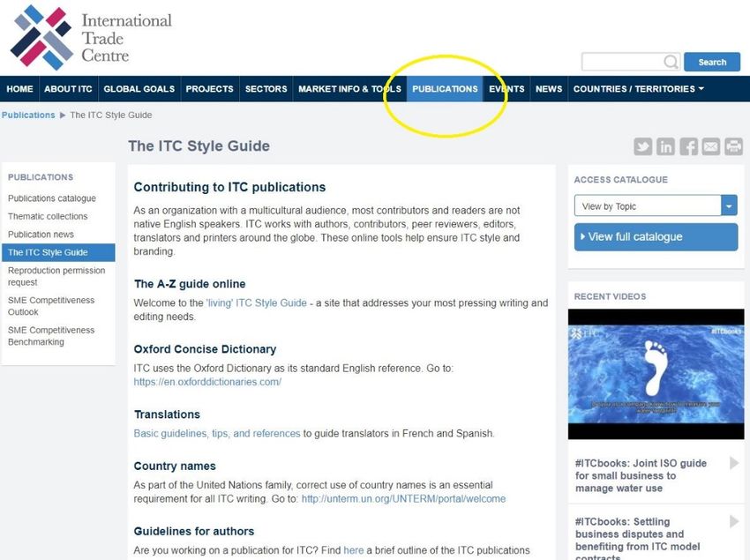Click 'The ITC Style Guide' page heading

coord(199,146)
